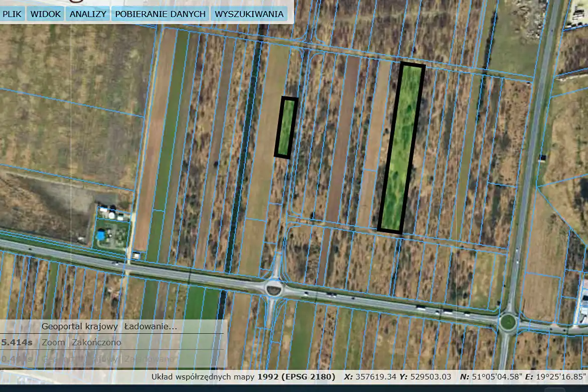The image size is (588, 392).
Task: Click the Zoom Zakończono log entry
Action: tap(96, 342)
